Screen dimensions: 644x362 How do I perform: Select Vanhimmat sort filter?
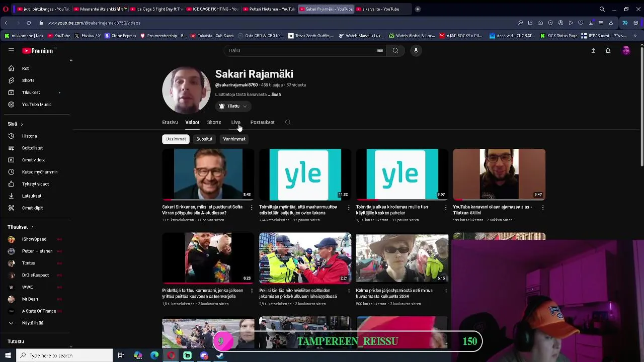[234, 139]
